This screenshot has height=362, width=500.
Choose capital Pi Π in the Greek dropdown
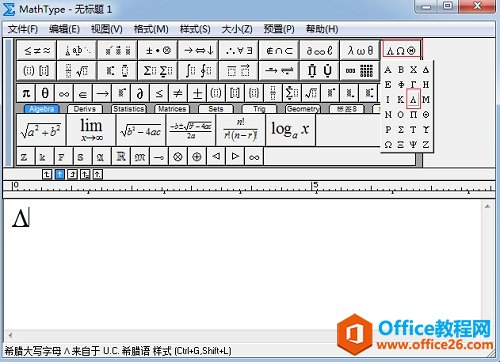413,114
